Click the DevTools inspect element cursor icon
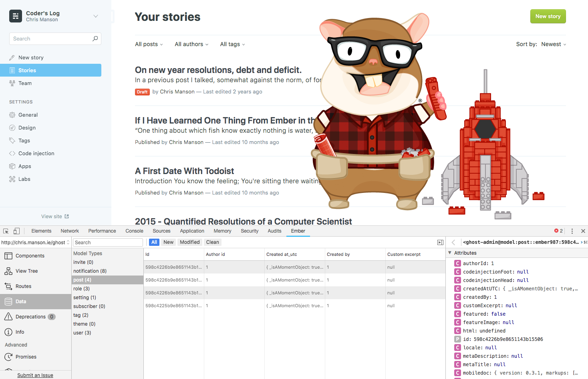The image size is (588, 379). [x=6, y=231]
